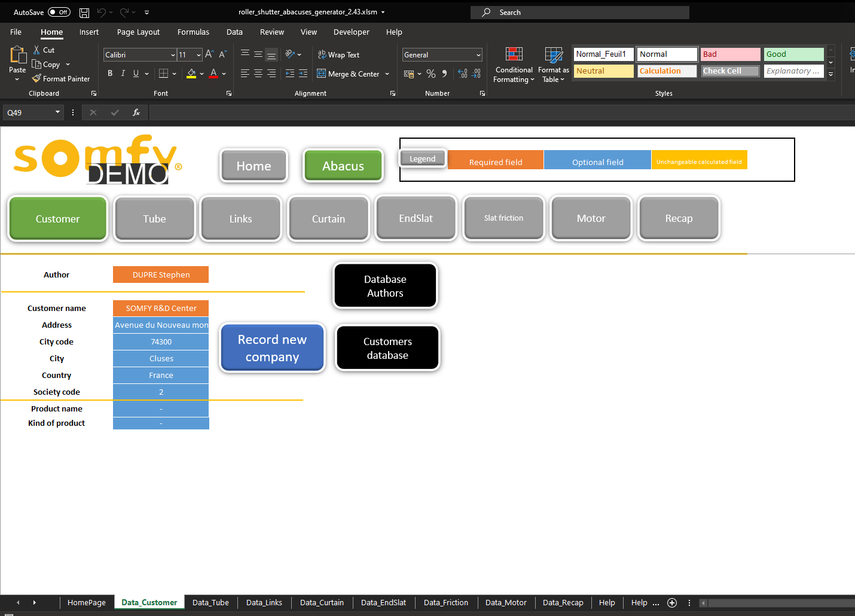Click the Cut scissors icon
The image size is (855, 616).
(x=37, y=50)
